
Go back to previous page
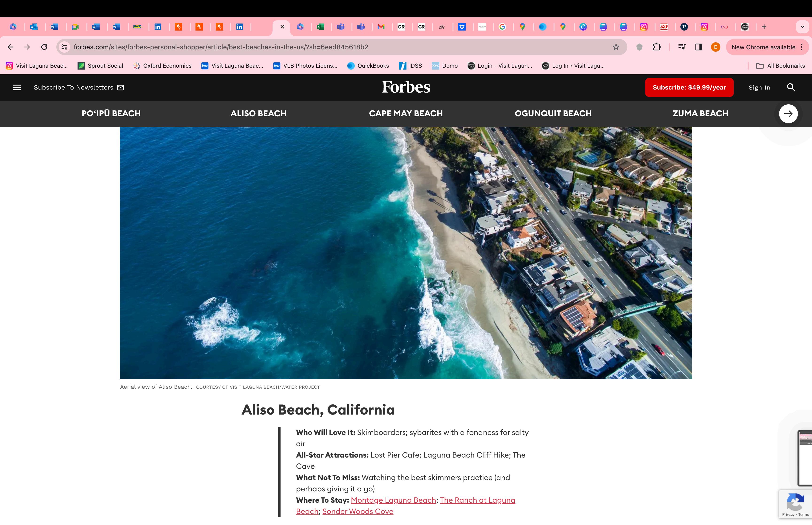pos(11,47)
